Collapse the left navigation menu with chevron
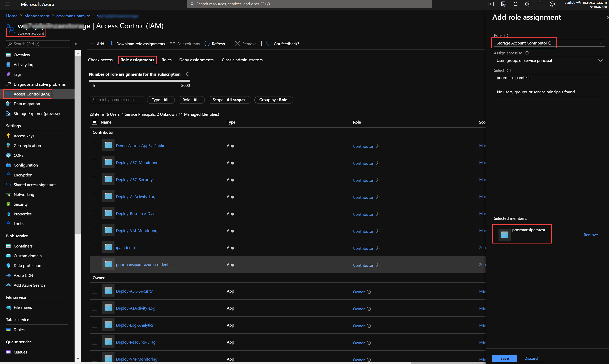This screenshot has height=364, width=609. [76, 44]
